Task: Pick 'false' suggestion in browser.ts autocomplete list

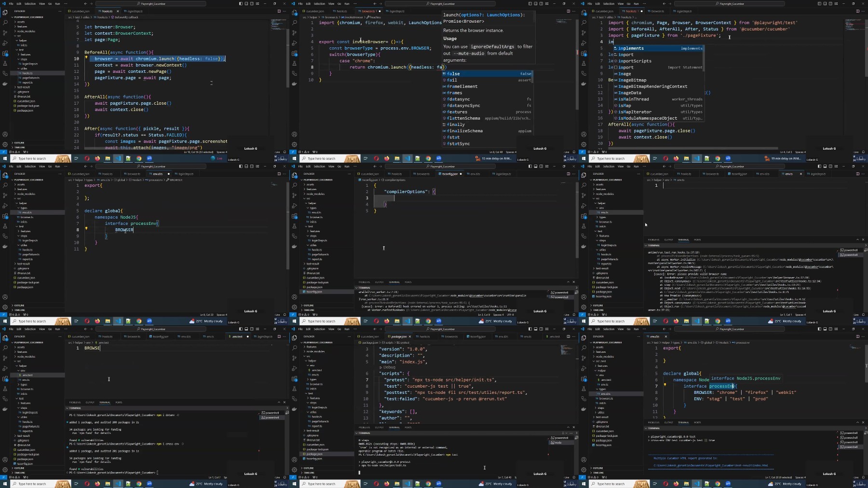Action: tap(487, 74)
